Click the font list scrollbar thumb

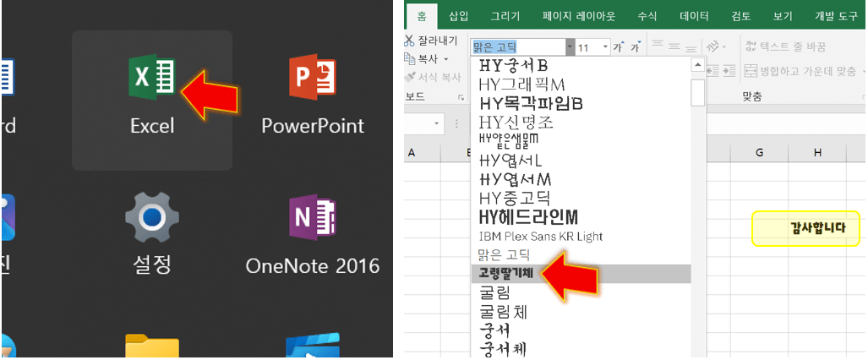(x=697, y=92)
